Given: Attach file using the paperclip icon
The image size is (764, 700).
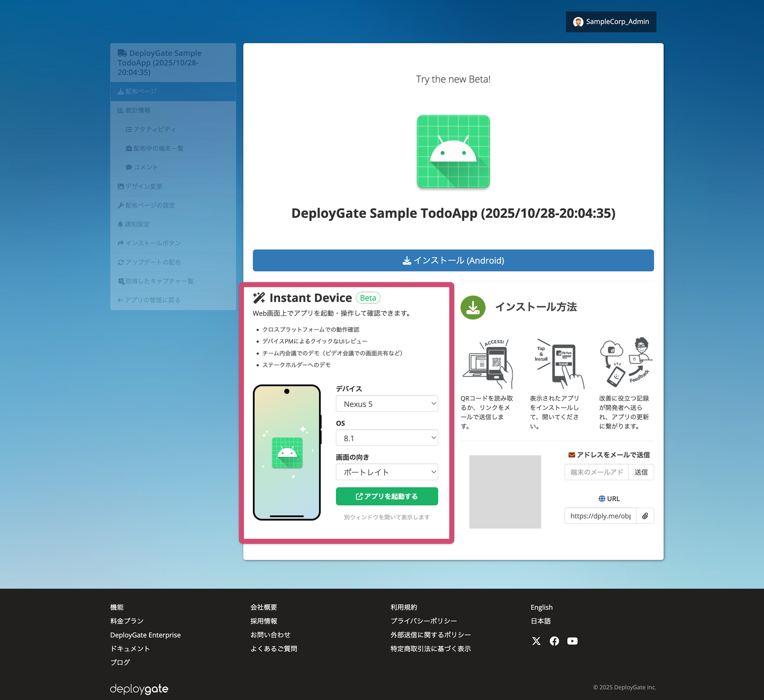Looking at the screenshot, I should pyautogui.click(x=645, y=516).
